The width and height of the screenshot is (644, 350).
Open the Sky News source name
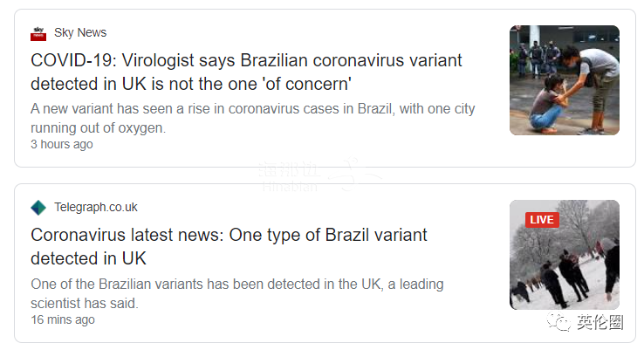pos(80,32)
